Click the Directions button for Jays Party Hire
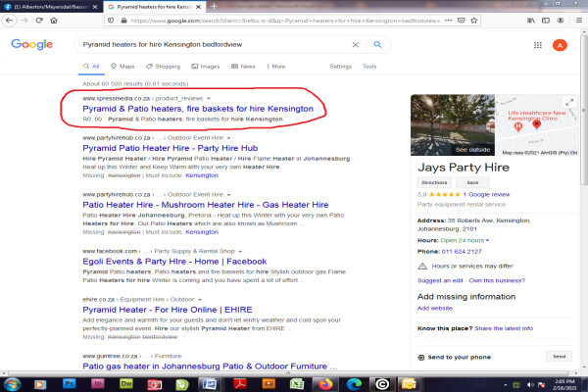 pos(434,182)
